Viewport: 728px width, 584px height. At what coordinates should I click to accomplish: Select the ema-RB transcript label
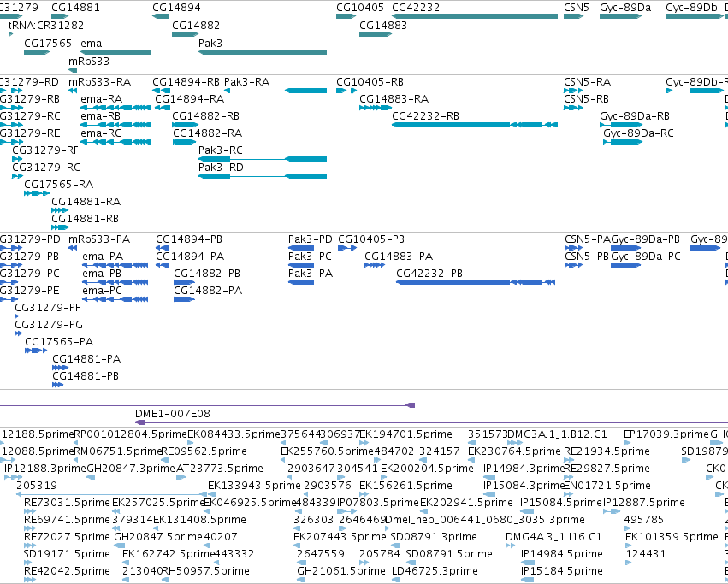[x=100, y=116]
